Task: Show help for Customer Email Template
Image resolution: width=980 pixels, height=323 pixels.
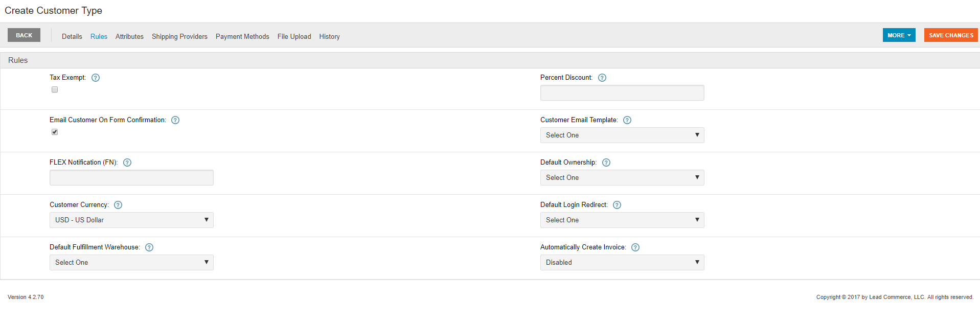Action: (x=627, y=120)
